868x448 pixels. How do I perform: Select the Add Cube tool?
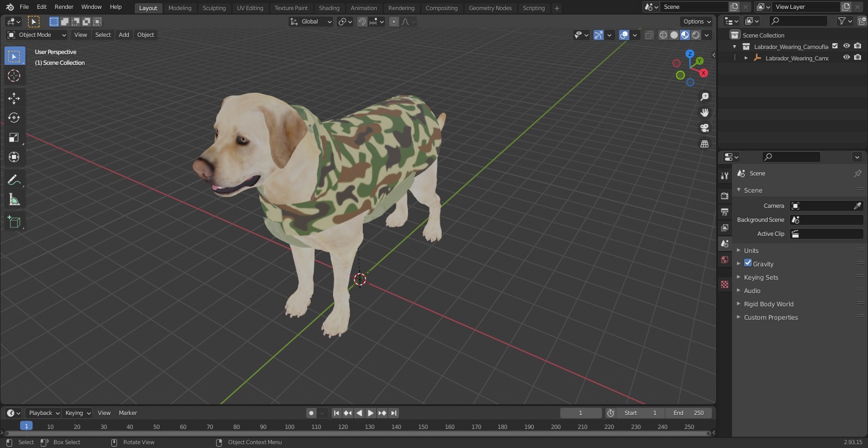pos(14,222)
